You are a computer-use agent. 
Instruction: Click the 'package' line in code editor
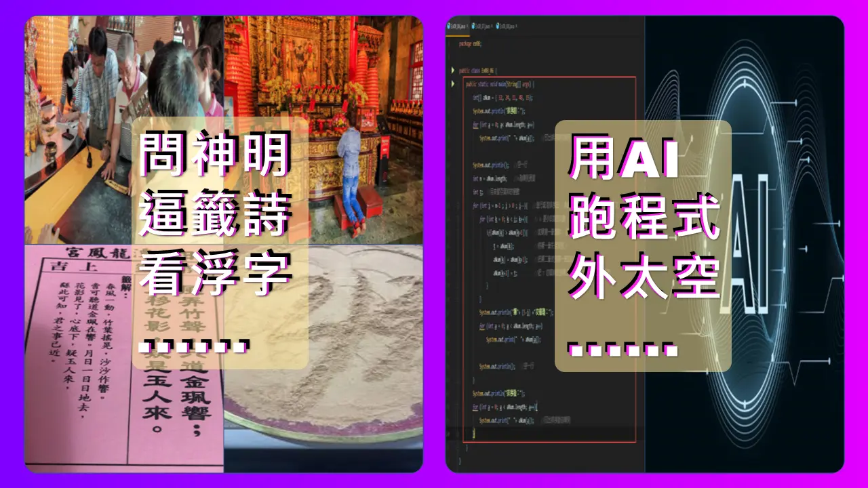tap(470, 44)
